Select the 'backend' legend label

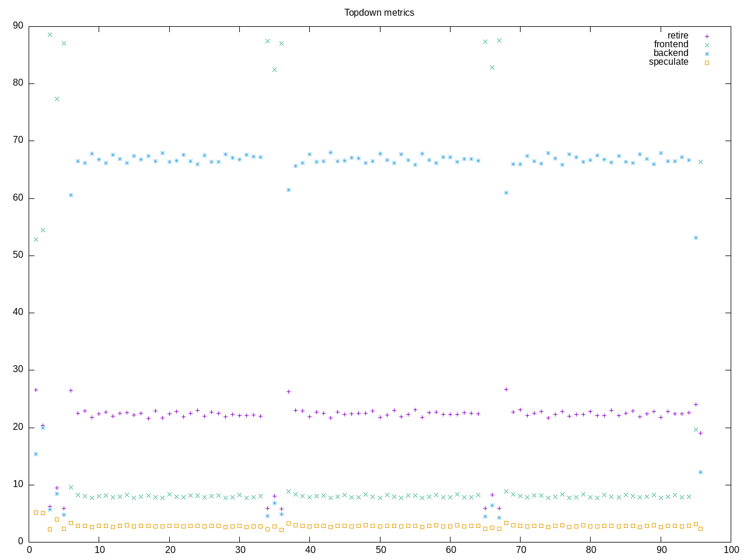click(x=671, y=53)
